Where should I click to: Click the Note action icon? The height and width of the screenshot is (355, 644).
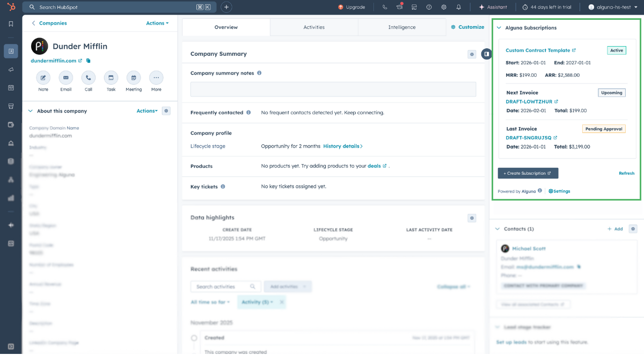[x=43, y=78]
